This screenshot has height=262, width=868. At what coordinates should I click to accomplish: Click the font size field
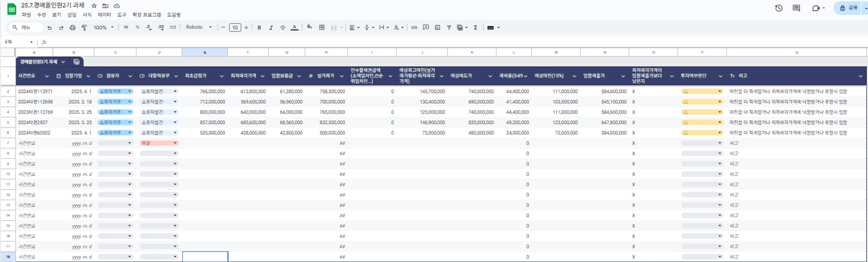[235, 28]
